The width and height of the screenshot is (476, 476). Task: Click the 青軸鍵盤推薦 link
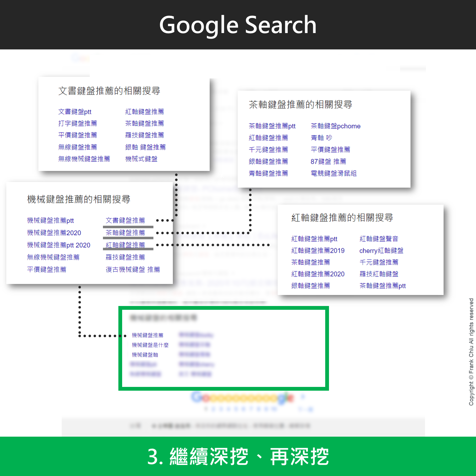point(268,173)
